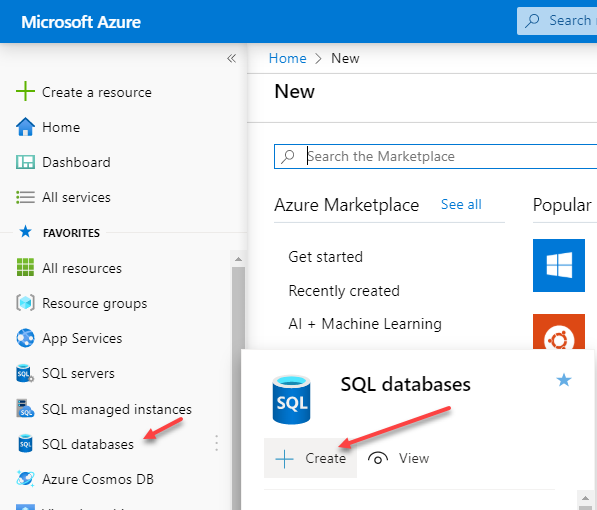Open Azure Cosmos DB in favorites

(98, 479)
